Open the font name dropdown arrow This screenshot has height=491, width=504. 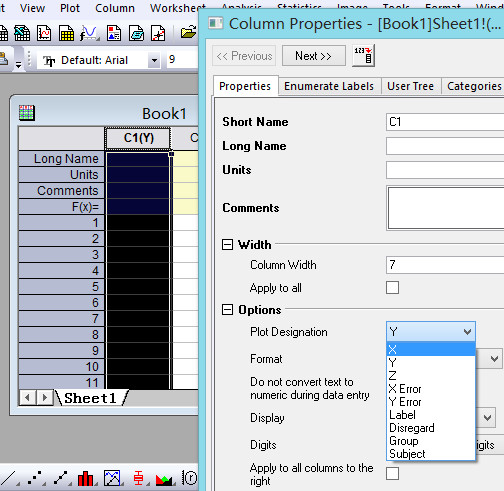[x=154, y=60]
